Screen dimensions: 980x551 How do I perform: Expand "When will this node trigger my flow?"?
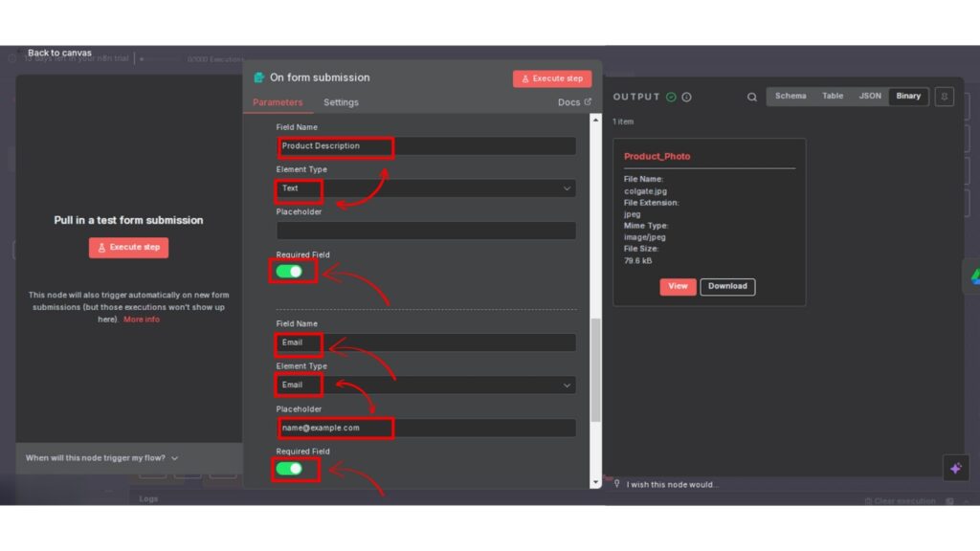[x=102, y=458]
